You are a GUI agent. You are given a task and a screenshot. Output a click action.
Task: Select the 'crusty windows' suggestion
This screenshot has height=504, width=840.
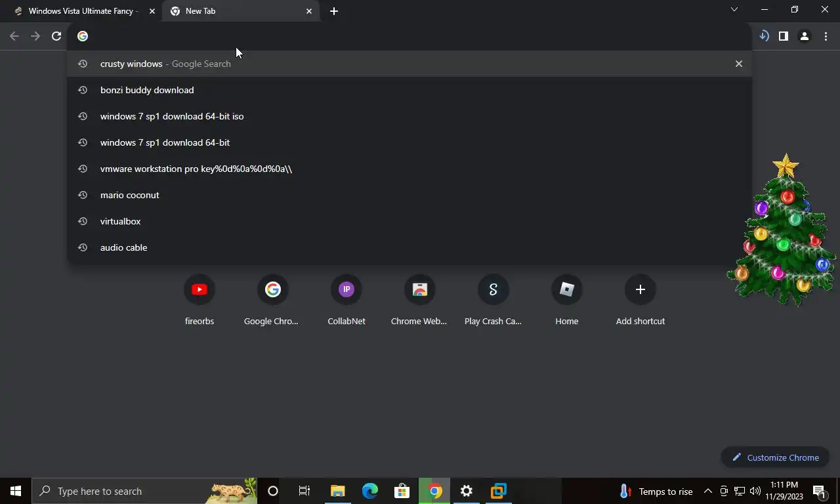point(409,64)
